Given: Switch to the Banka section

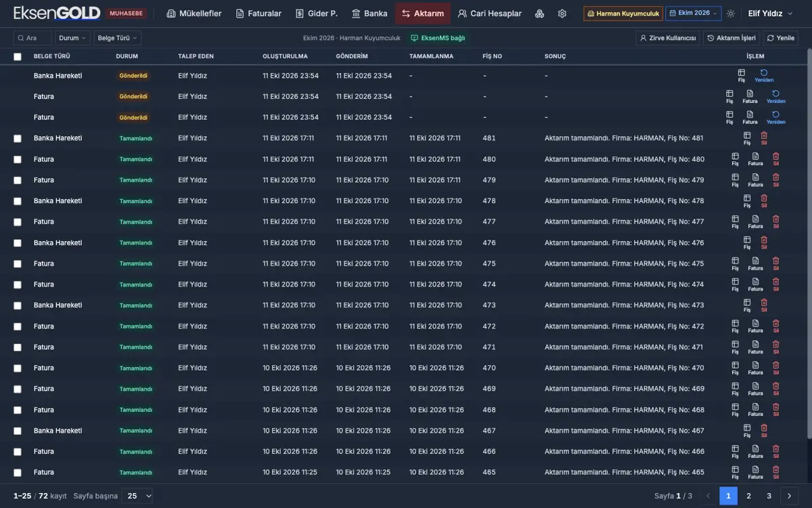Looking at the screenshot, I should click(x=369, y=14).
